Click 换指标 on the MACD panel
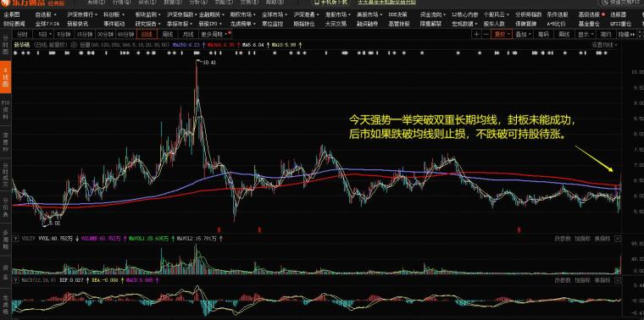 (x=602, y=280)
